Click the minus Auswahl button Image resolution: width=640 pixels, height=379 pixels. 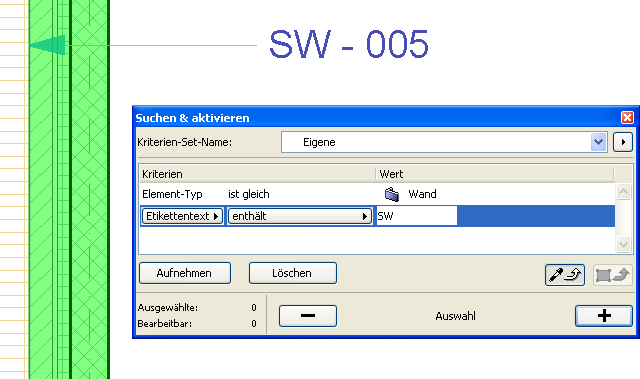click(308, 316)
